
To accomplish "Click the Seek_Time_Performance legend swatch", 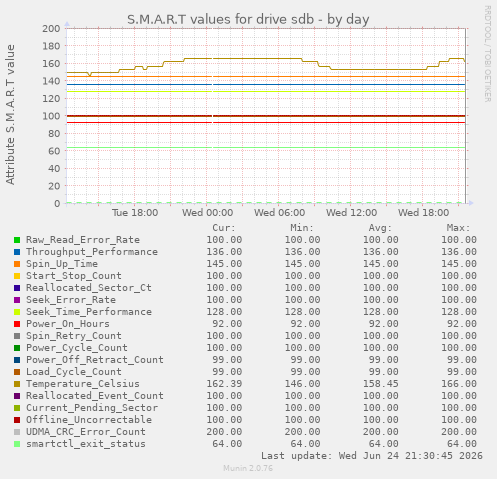I will [17, 312].
